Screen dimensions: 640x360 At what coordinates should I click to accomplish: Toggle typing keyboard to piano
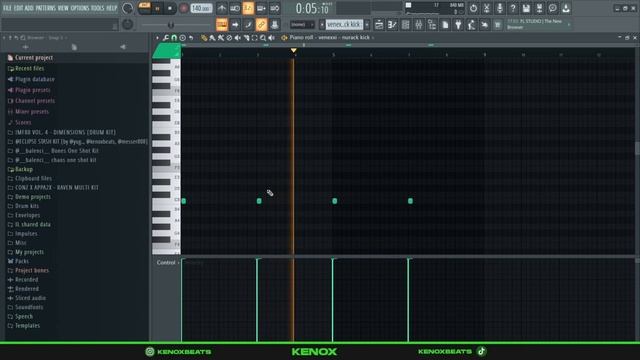click(x=222, y=24)
